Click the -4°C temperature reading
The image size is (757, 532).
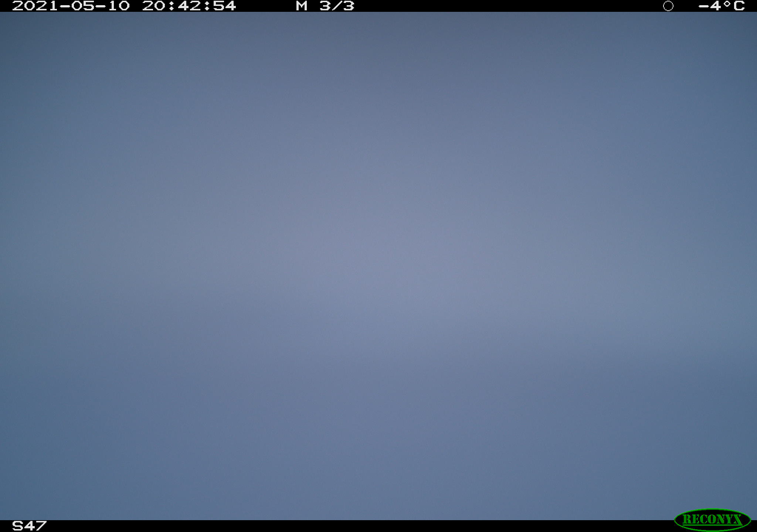[x=721, y=6]
